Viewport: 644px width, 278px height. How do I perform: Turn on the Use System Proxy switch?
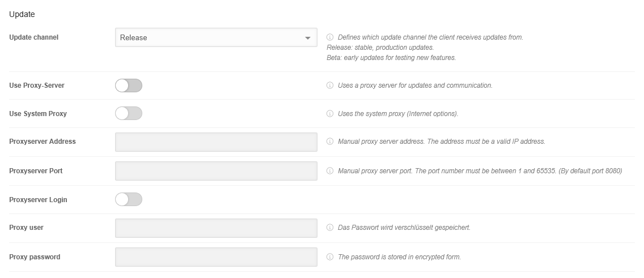click(129, 114)
